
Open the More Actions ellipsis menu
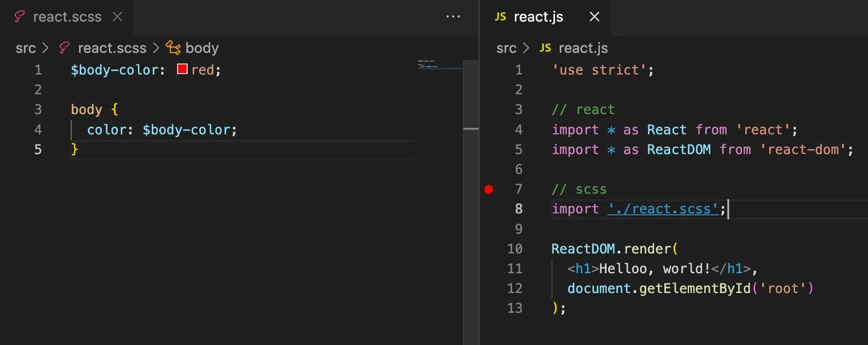[x=453, y=17]
